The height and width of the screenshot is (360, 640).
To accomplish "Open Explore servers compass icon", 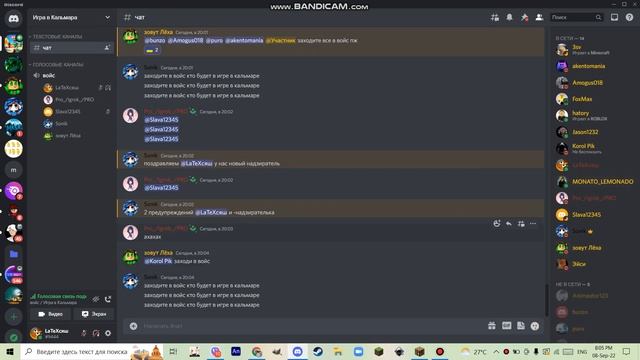I will [x=13, y=337].
